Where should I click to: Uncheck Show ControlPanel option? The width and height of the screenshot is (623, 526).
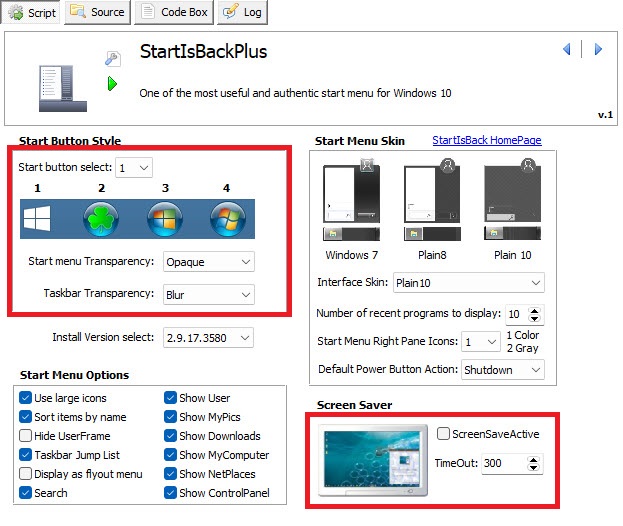click(x=170, y=493)
